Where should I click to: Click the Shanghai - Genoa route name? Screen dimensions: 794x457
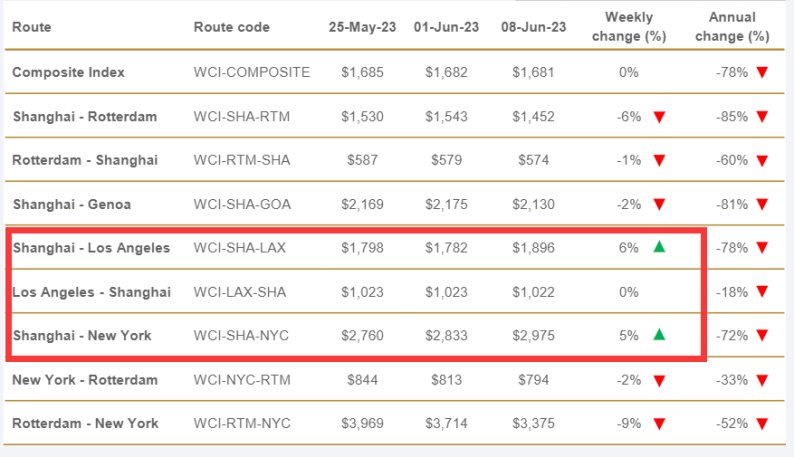point(72,204)
